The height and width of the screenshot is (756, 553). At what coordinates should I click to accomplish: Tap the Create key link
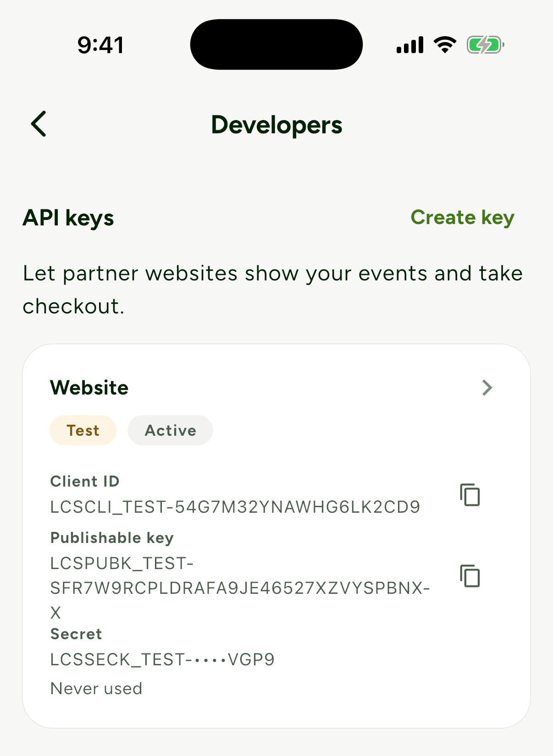click(462, 218)
